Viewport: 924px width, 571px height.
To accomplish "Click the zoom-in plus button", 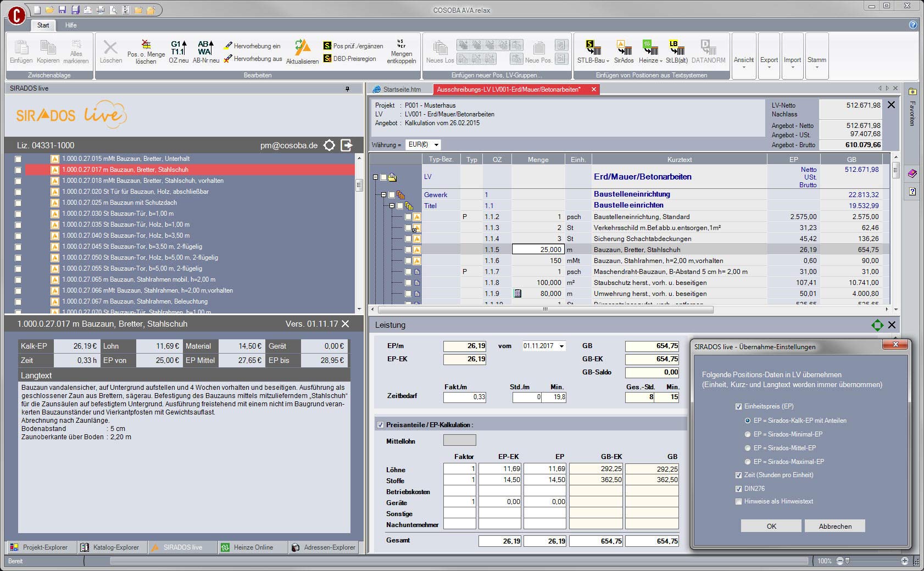I will [905, 561].
